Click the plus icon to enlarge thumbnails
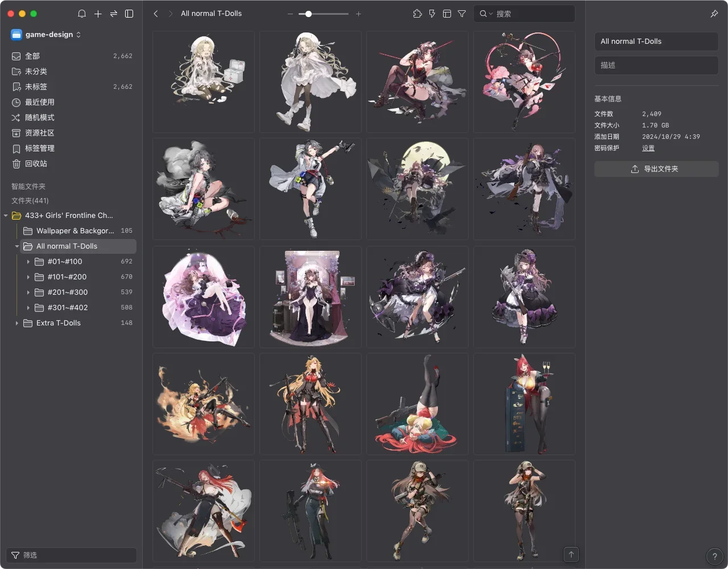Image resolution: width=728 pixels, height=569 pixels. point(358,14)
